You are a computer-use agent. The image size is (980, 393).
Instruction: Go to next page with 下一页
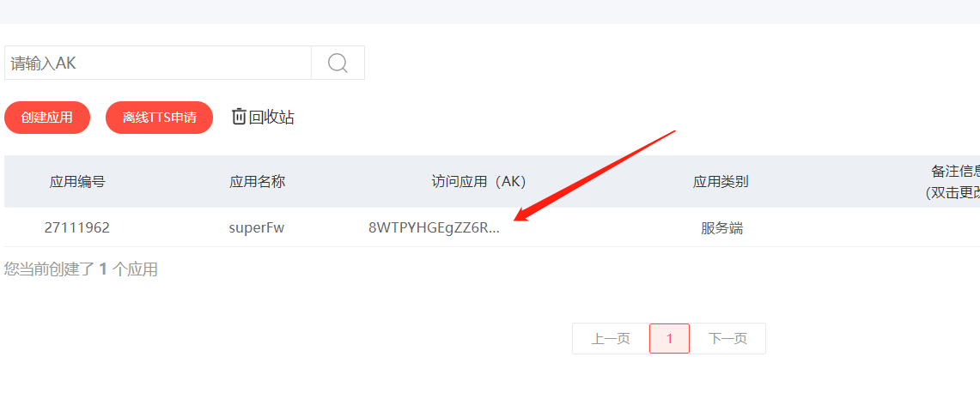pos(727,339)
